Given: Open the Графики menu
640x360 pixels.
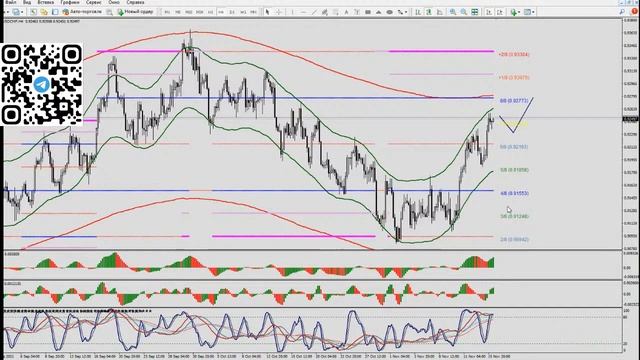Looking at the screenshot, I should [70, 2].
